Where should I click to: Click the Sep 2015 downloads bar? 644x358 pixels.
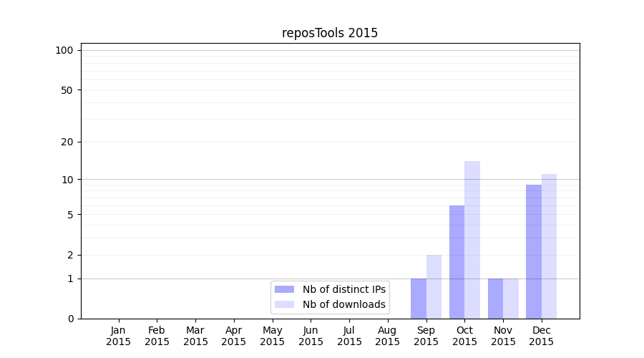(x=434, y=286)
